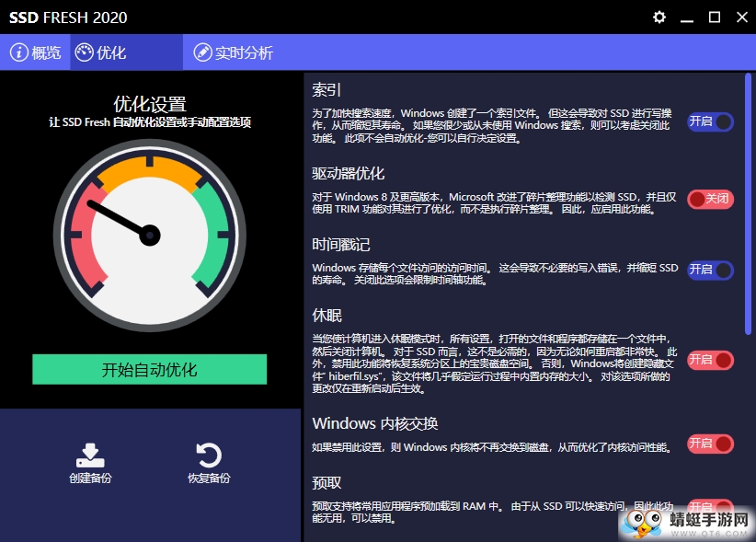Image resolution: width=756 pixels, height=542 pixels.
Task: Switch to the 概览 tab
Action: tap(35, 52)
